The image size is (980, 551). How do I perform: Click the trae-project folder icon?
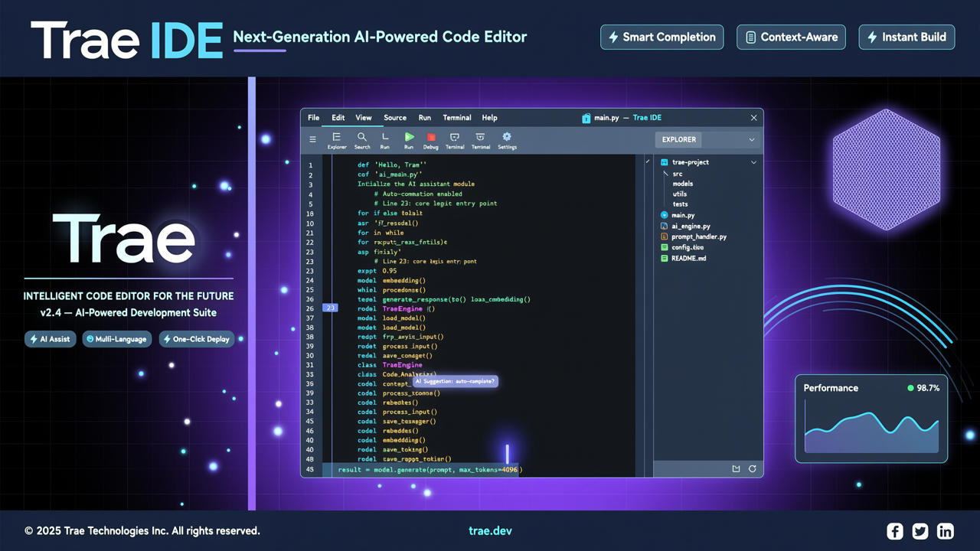[665, 162]
